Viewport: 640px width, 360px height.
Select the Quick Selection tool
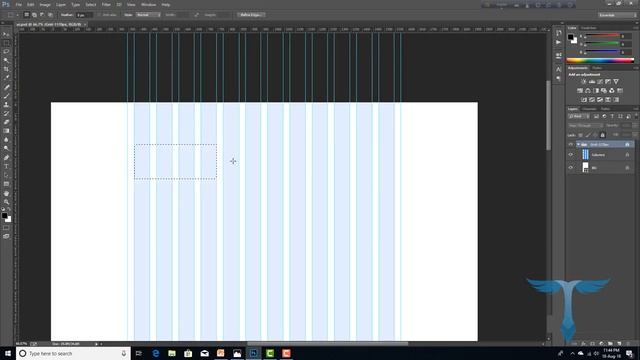[6, 60]
